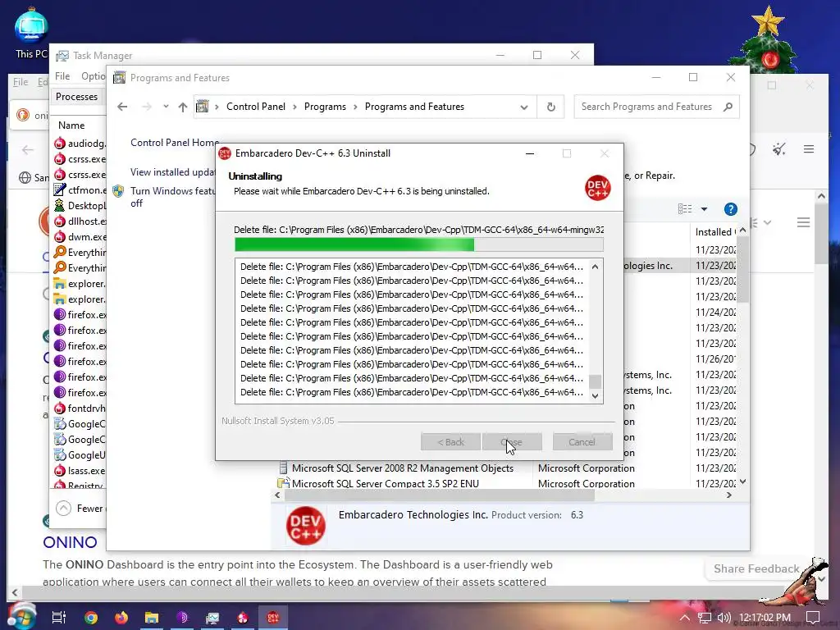Click the Up arrow in Programs and Features
Image resolution: width=840 pixels, height=630 pixels.
[x=183, y=107]
